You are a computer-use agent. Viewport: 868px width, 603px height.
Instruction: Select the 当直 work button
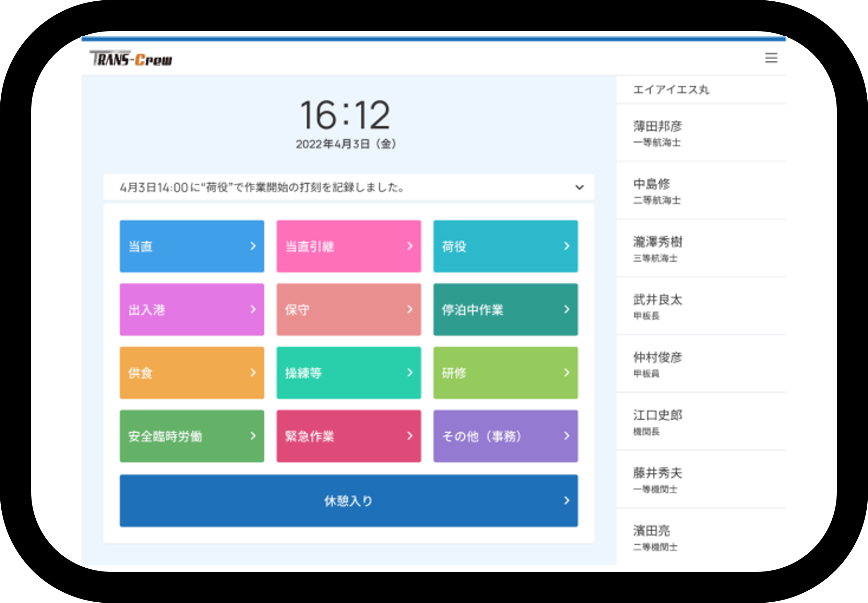[x=192, y=246]
